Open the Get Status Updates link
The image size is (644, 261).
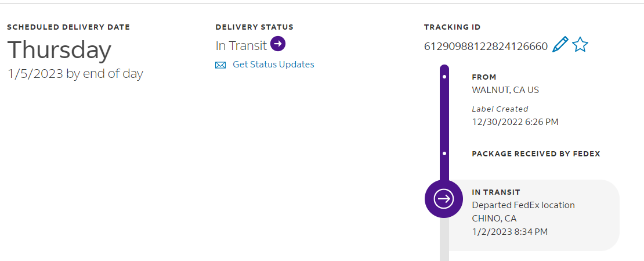point(273,65)
